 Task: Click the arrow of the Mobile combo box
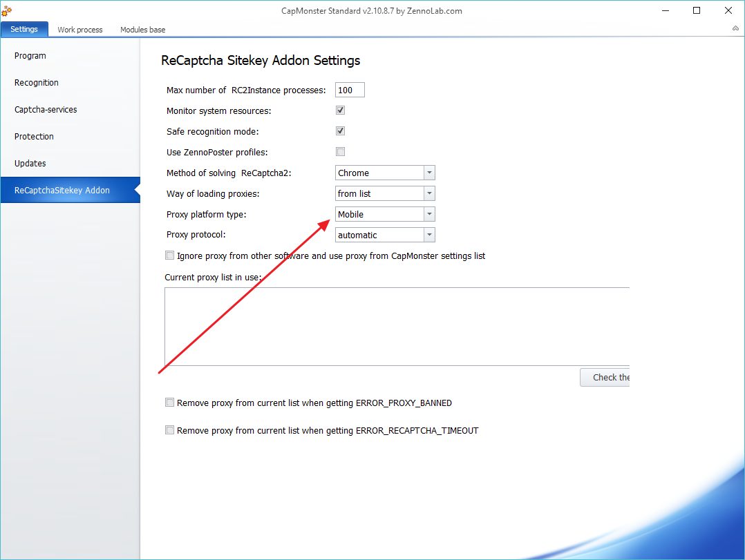(x=429, y=214)
